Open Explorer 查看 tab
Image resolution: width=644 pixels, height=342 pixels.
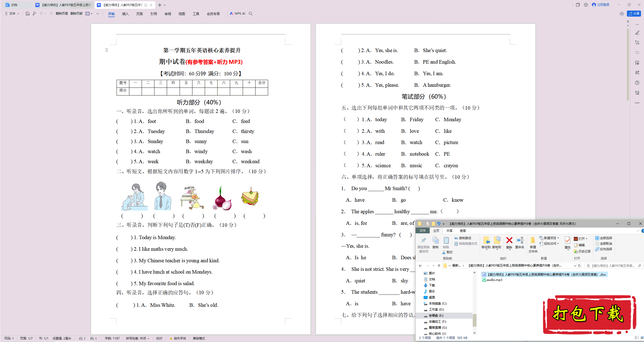click(463, 231)
